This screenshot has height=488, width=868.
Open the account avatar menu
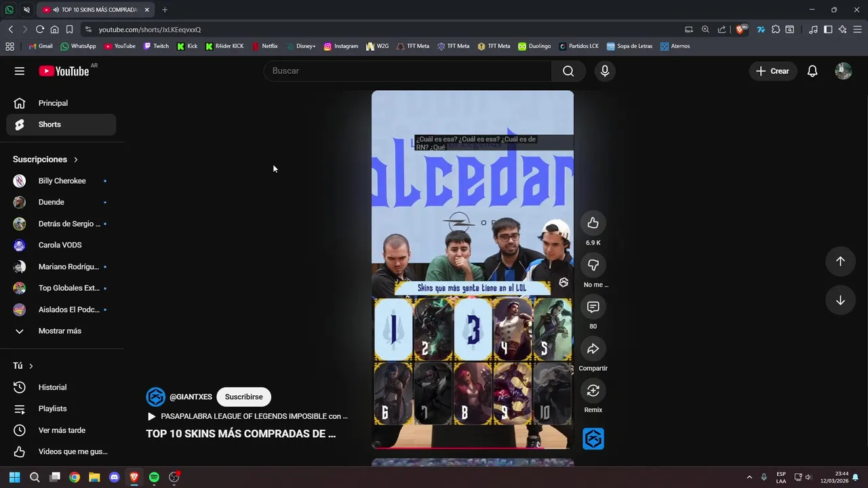point(843,71)
